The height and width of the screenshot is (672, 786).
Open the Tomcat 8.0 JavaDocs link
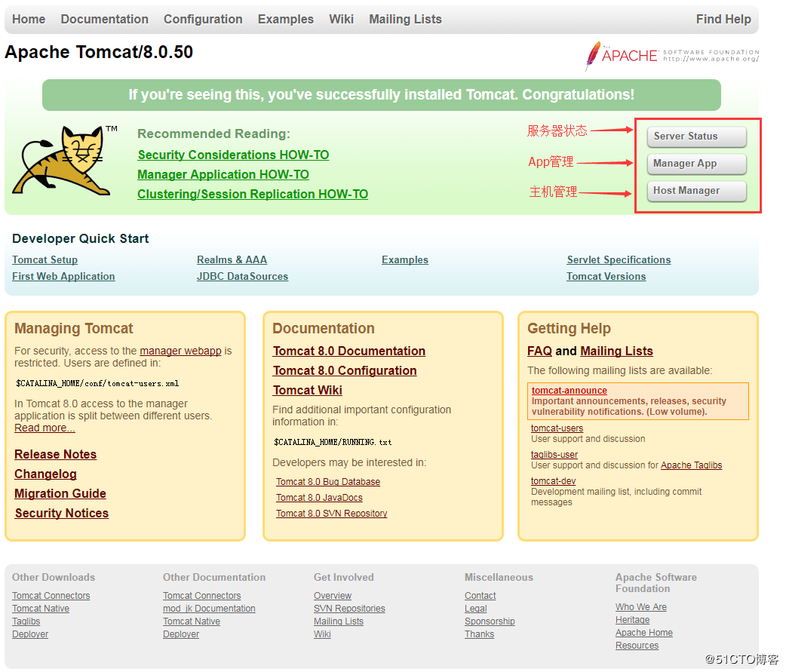pyautogui.click(x=319, y=498)
